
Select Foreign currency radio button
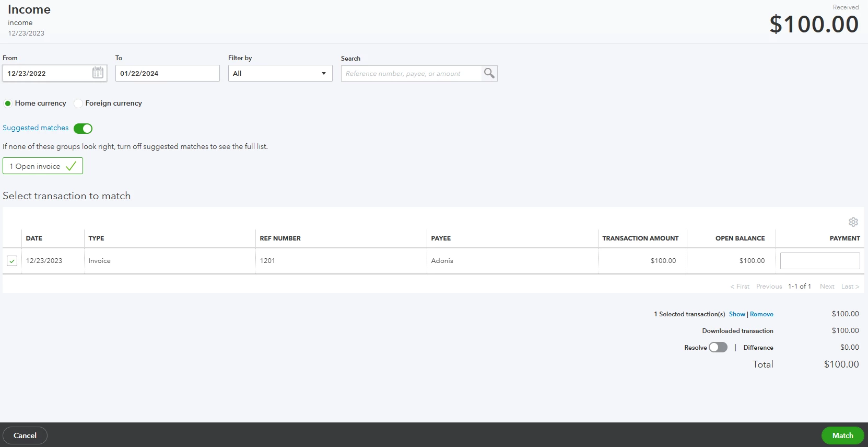tap(78, 104)
